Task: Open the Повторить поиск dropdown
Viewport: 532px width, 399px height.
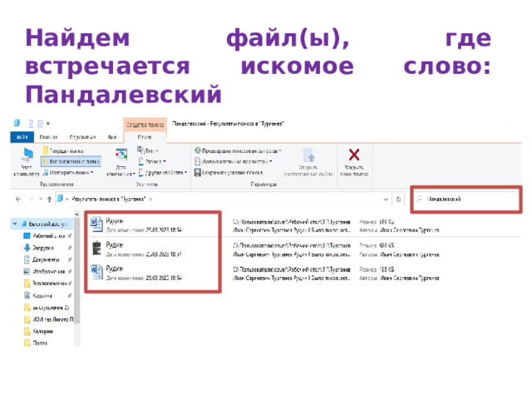Action: coord(67,173)
